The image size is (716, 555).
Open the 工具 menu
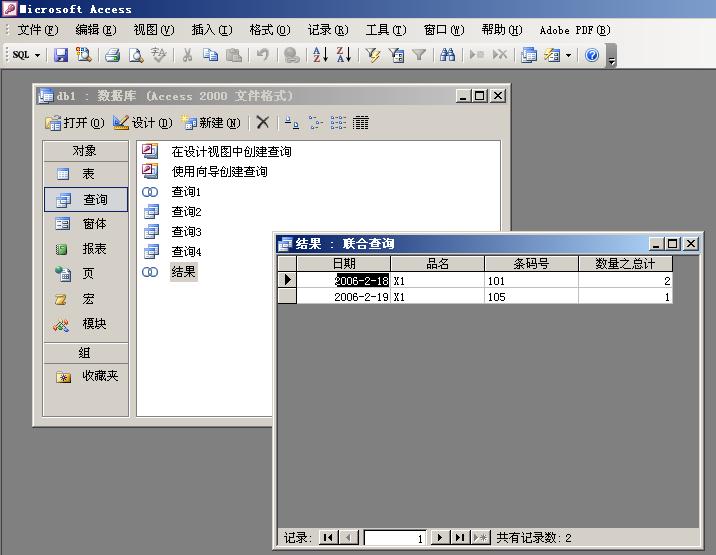click(x=386, y=30)
